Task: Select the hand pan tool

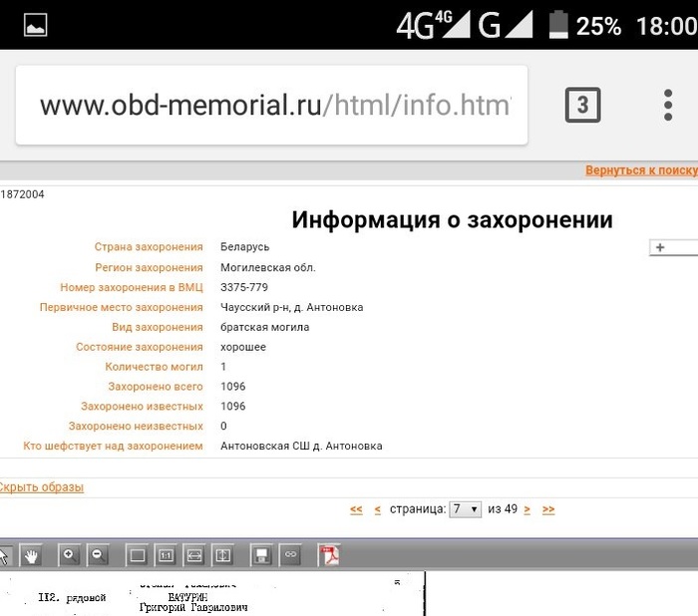Action: coord(31,555)
